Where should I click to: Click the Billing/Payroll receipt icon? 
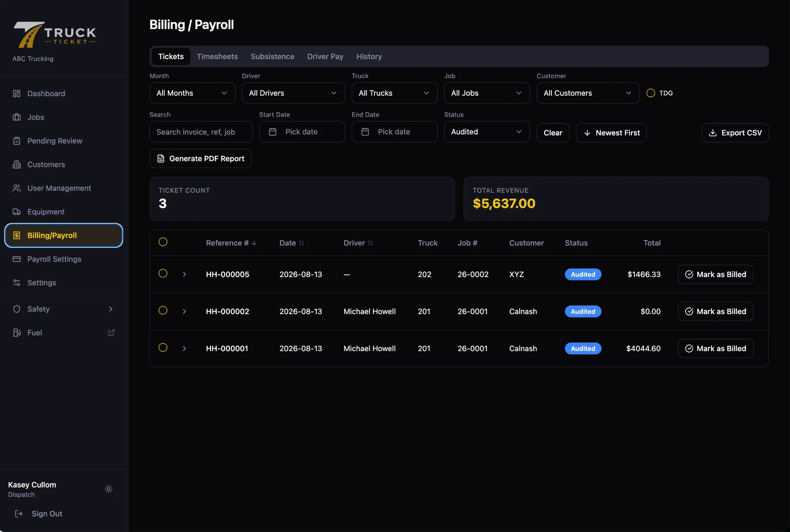[16, 235]
